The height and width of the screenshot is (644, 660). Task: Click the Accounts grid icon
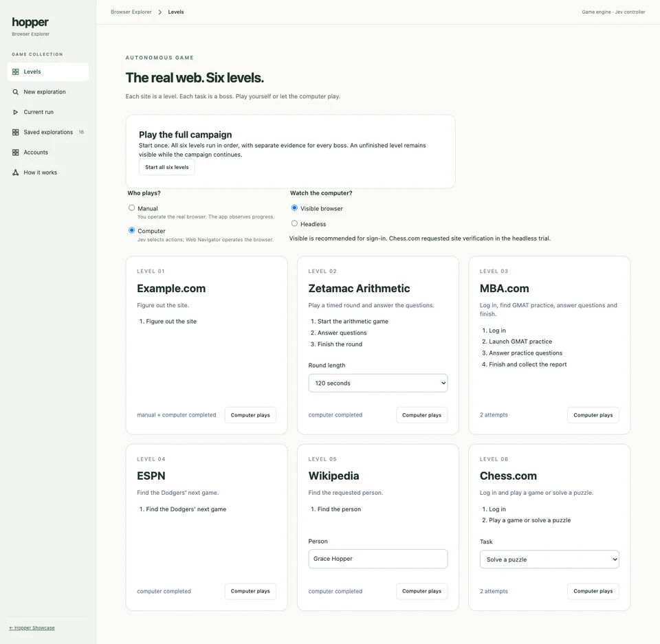[x=16, y=153]
